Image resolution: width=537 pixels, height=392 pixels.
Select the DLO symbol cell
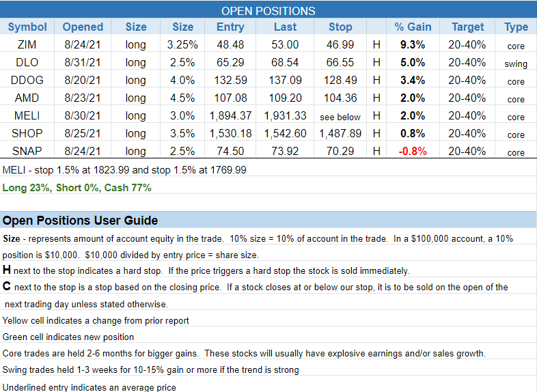tap(27, 62)
